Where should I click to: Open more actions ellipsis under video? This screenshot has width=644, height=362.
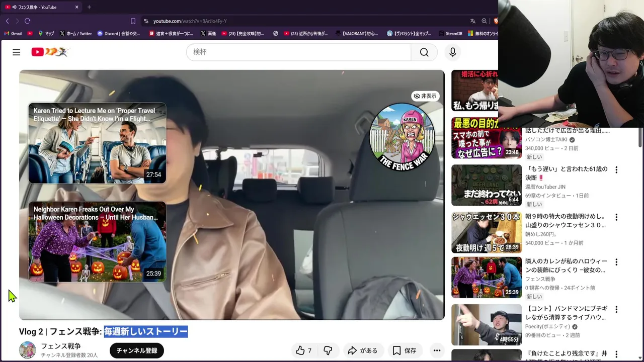(437, 350)
